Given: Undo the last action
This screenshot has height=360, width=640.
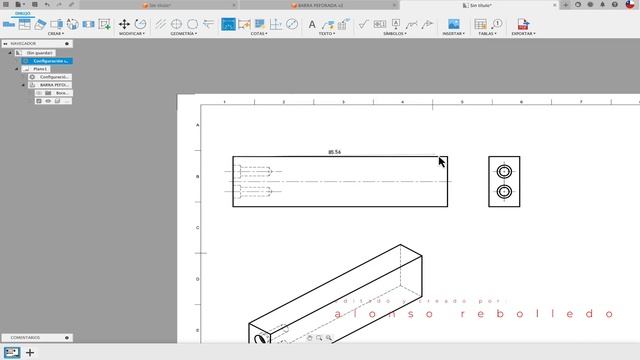Looking at the screenshot, I should pyautogui.click(x=47, y=4).
